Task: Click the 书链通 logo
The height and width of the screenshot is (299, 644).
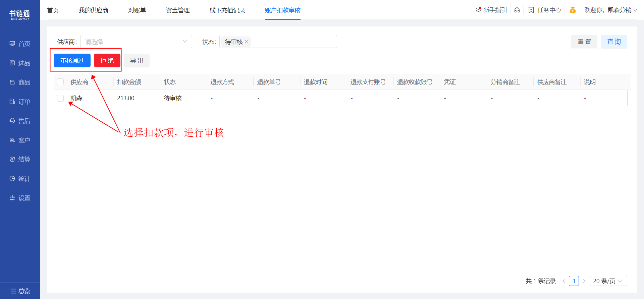Action: point(20,15)
